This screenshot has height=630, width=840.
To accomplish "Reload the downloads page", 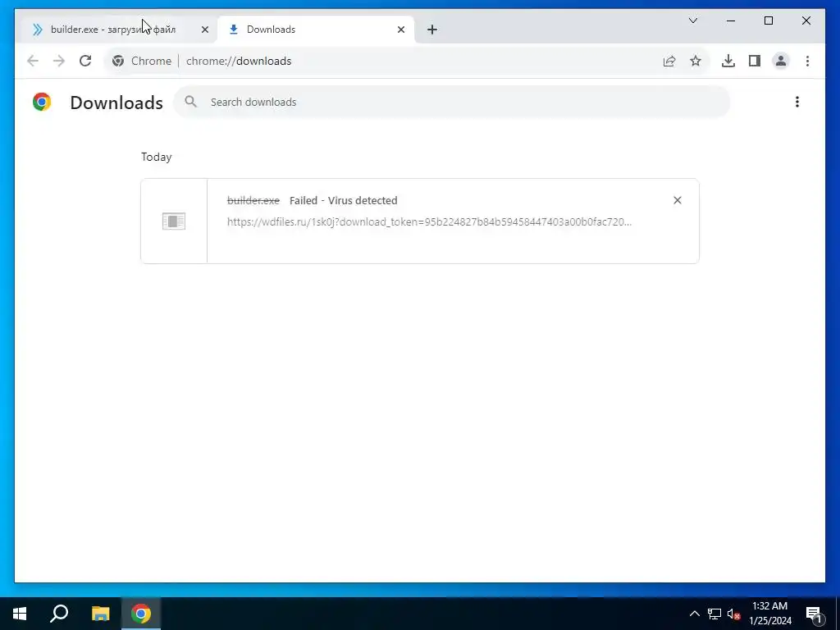I will (x=85, y=61).
